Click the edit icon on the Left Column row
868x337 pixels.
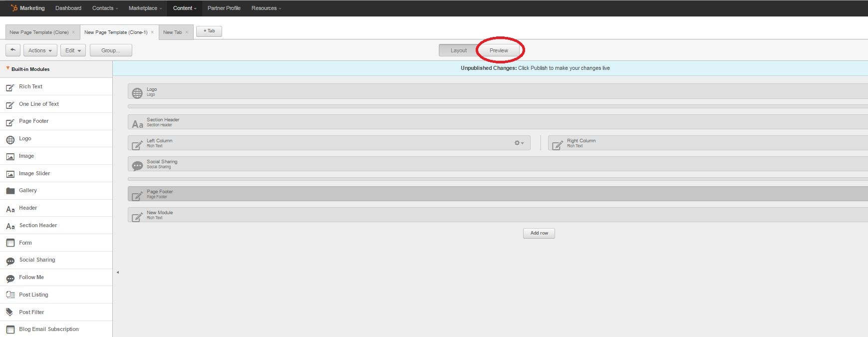coord(137,144)
